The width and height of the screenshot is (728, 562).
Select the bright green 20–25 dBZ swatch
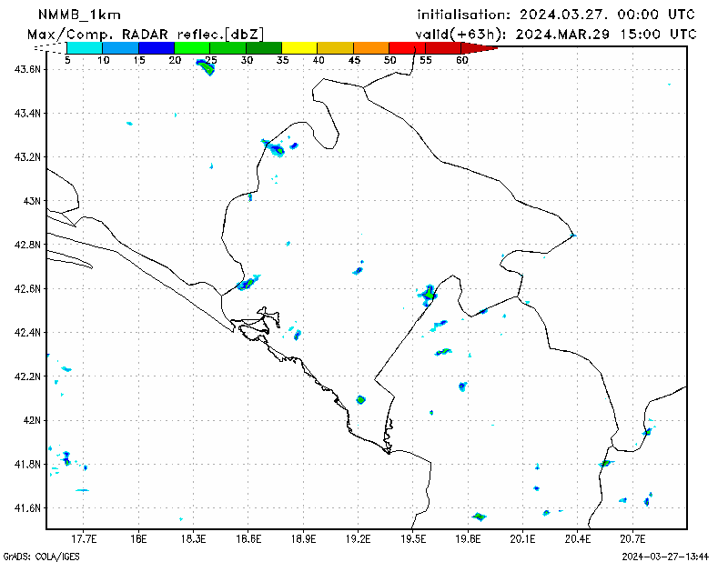point(192,48)
